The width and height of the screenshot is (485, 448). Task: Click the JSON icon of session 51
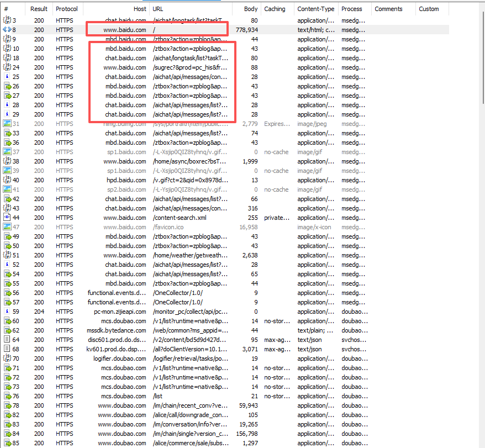coord(7,255)
